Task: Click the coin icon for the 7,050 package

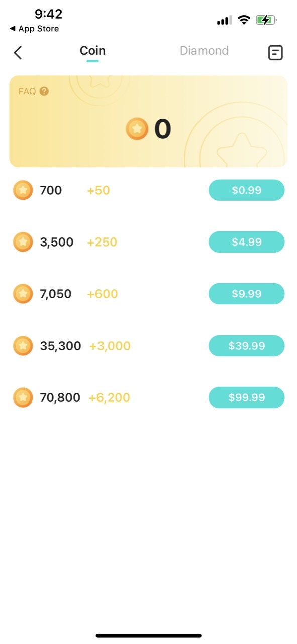Action: coord(23,294)
